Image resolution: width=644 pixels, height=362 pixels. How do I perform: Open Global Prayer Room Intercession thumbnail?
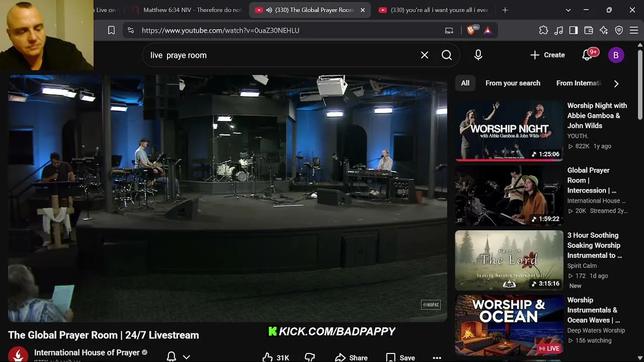(509, 195)
